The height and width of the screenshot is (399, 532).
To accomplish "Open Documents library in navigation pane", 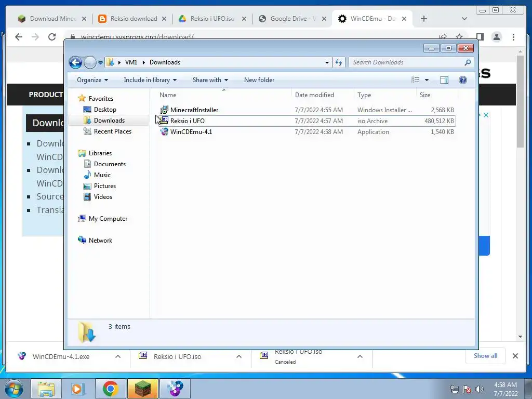I will [110, 164].
